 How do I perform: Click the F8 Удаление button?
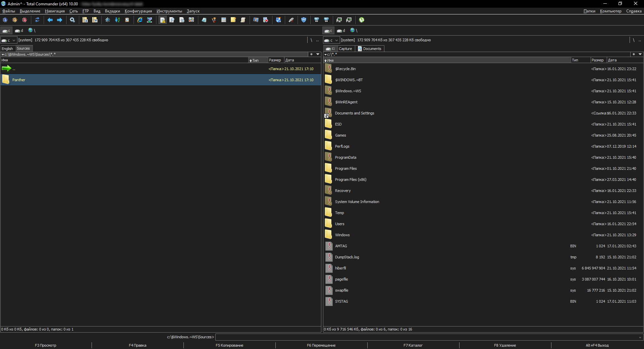coord(505,345)
